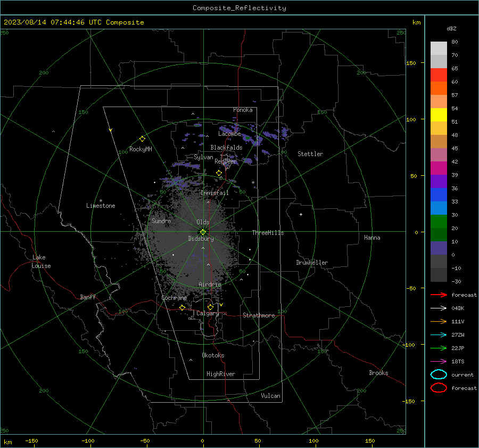Click yellow diamond marker below RedDeer

pyautogui.click(x=219, y=173)
